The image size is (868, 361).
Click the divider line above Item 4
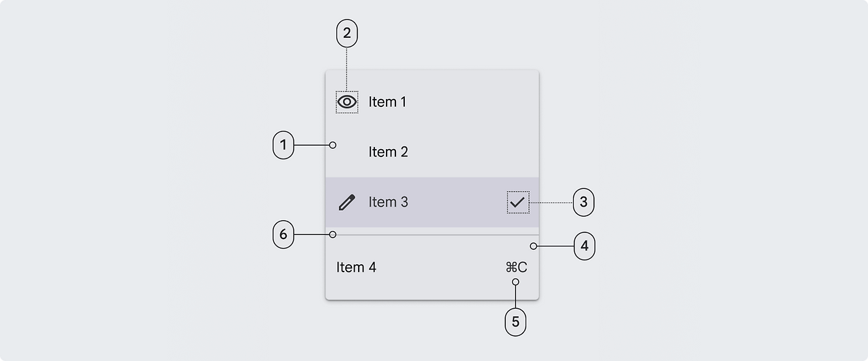432,235
